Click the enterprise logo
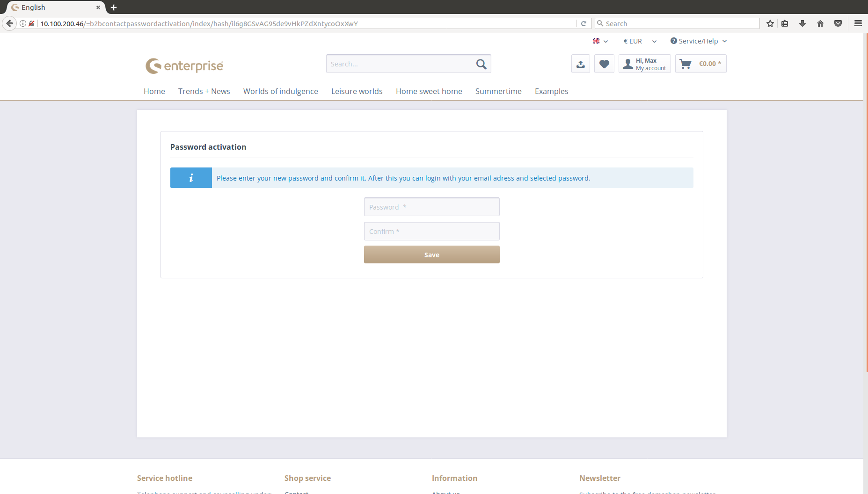868x494 pixels. point(184,66)
